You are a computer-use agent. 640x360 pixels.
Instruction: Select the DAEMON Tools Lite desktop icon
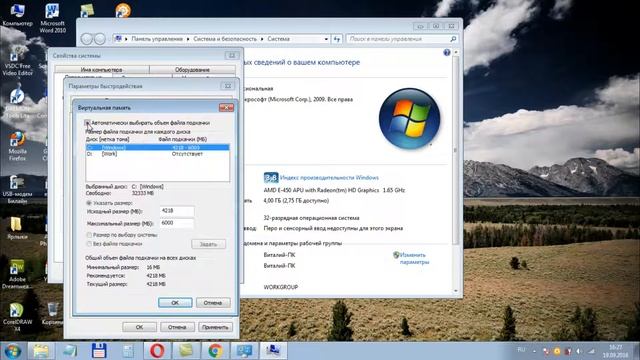(17, 104)
